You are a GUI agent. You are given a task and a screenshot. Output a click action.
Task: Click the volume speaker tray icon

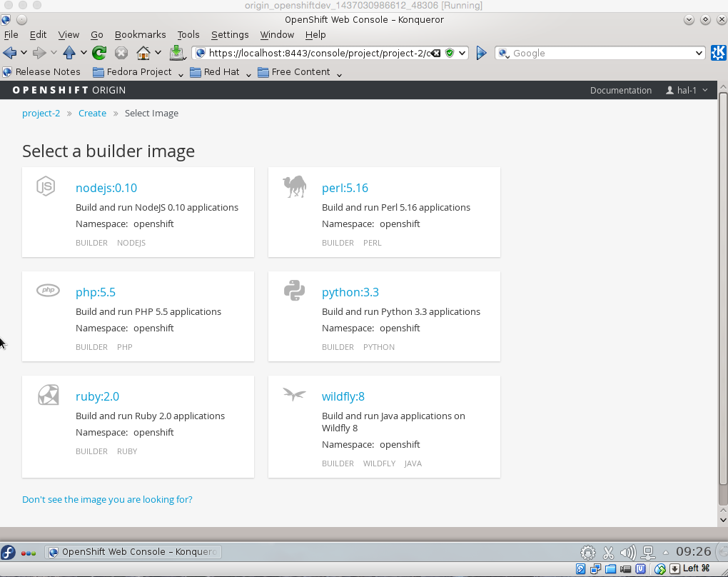pos(628,552)
